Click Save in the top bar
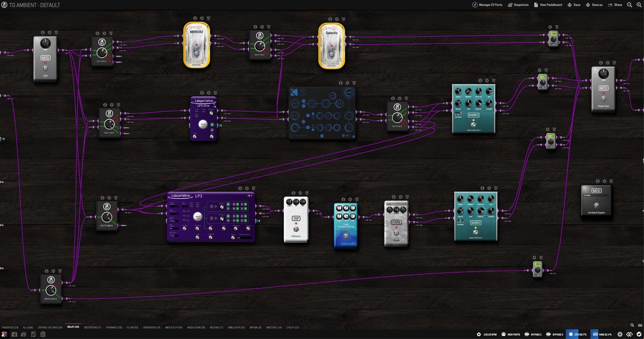 (574, 4)
